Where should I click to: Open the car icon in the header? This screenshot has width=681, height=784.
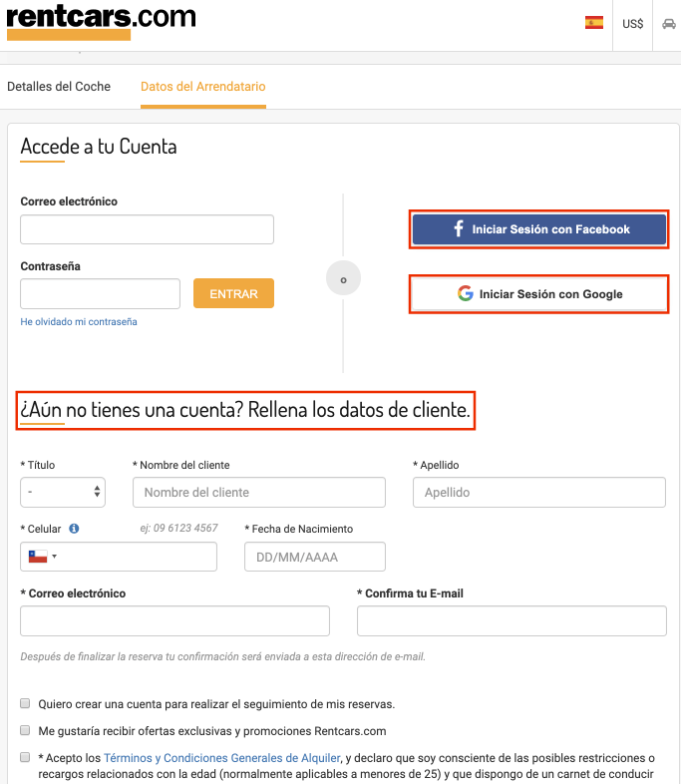(668, 24)
